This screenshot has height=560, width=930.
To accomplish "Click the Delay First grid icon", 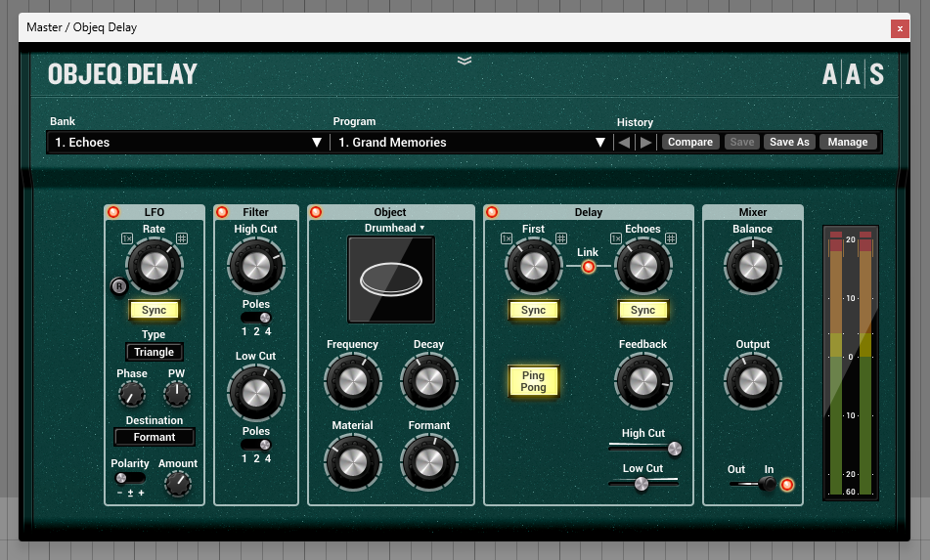I will pyautogui.click(x=561, y=238).
